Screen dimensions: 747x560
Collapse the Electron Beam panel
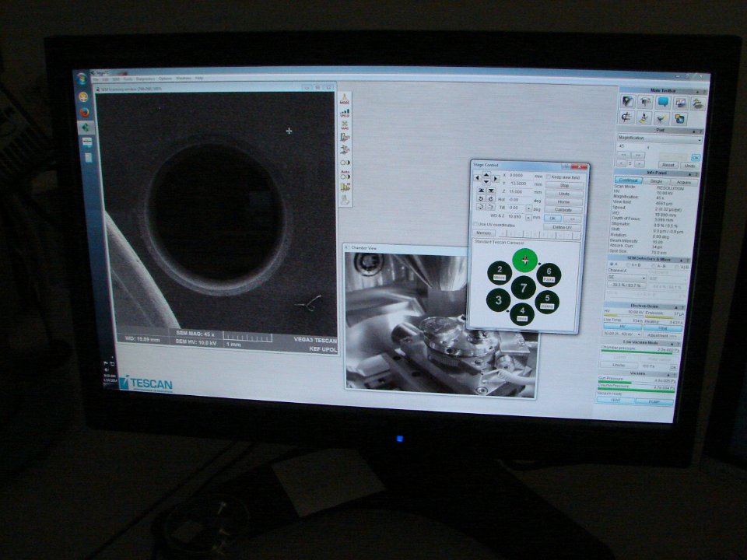[x=676, y=308]
